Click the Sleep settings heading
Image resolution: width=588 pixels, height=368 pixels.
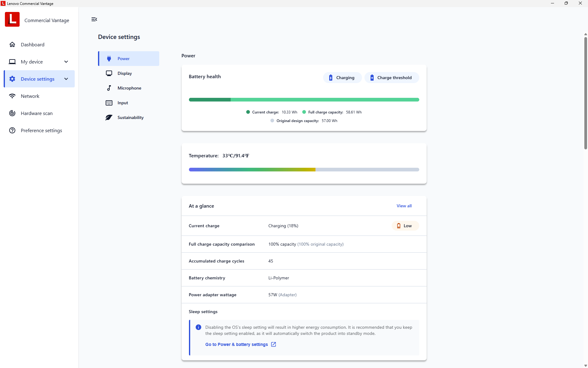tap(203, 312)
